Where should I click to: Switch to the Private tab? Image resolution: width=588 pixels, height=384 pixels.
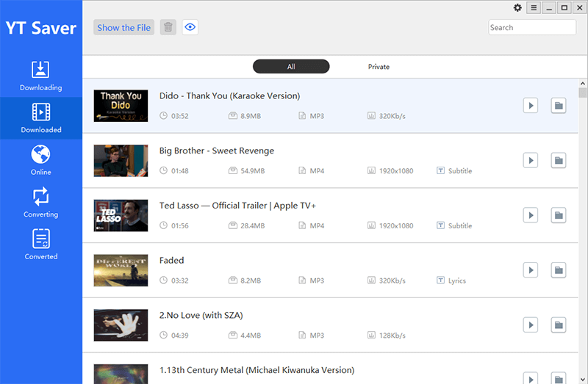pos(379,67)
